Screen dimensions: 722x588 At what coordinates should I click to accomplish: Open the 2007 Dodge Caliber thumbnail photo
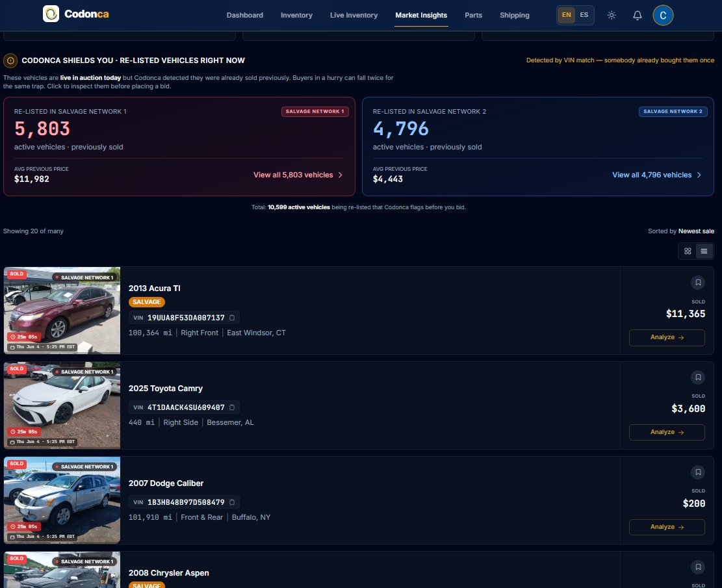click(x=62, y=500)
